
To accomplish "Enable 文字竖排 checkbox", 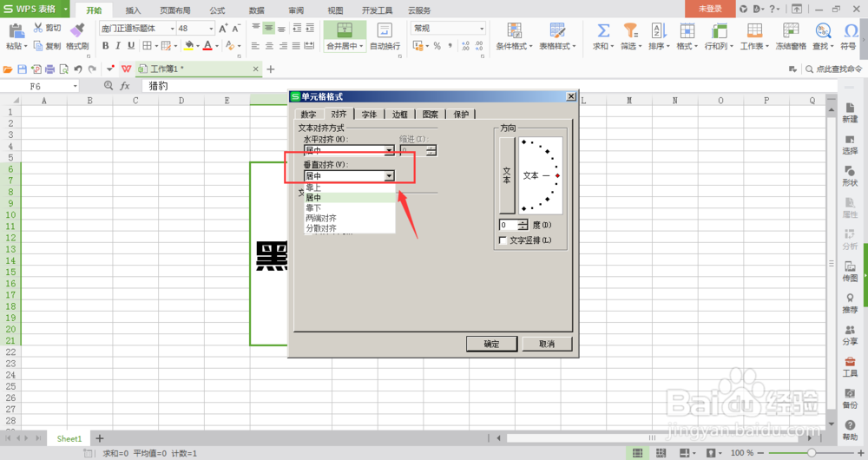I will click(x=503, y=240).
